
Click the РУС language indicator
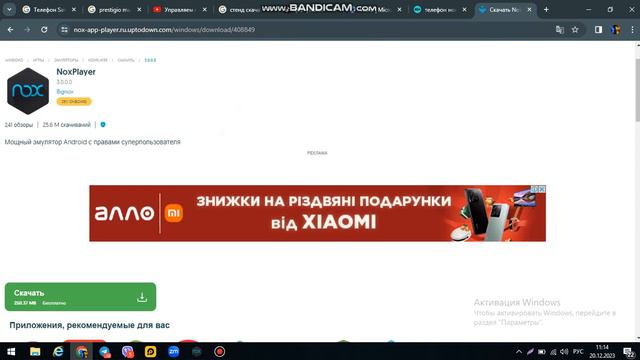(x=578, y=351)
